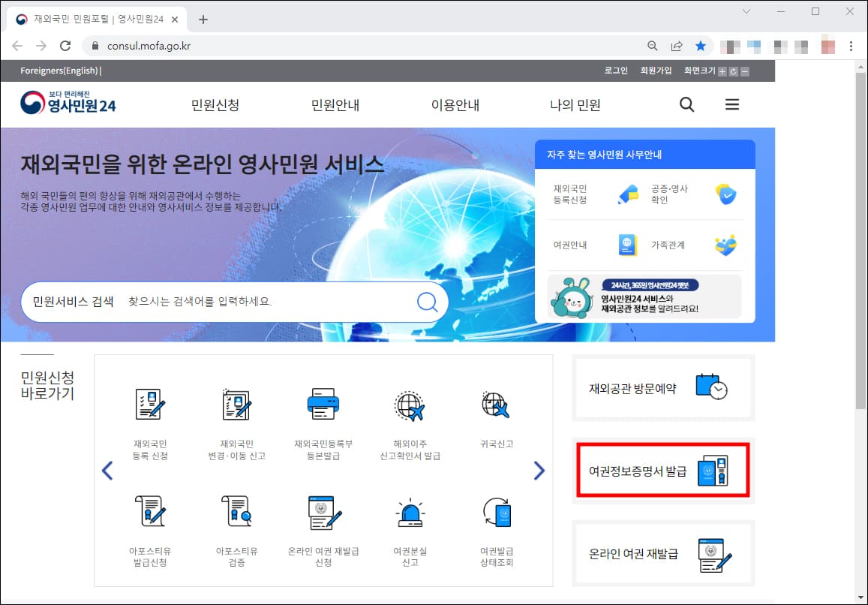868x605 pixels.
Task: Open the 귀국신고 globe icon
Action: pyautogui.click(x=496, y=405)
